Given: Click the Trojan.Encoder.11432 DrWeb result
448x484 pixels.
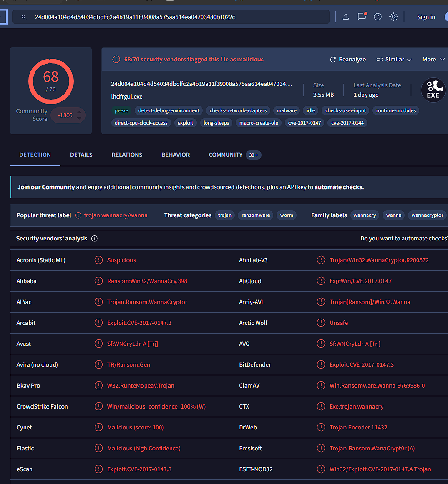Looking at the screenshot, I should pos(358,427).
